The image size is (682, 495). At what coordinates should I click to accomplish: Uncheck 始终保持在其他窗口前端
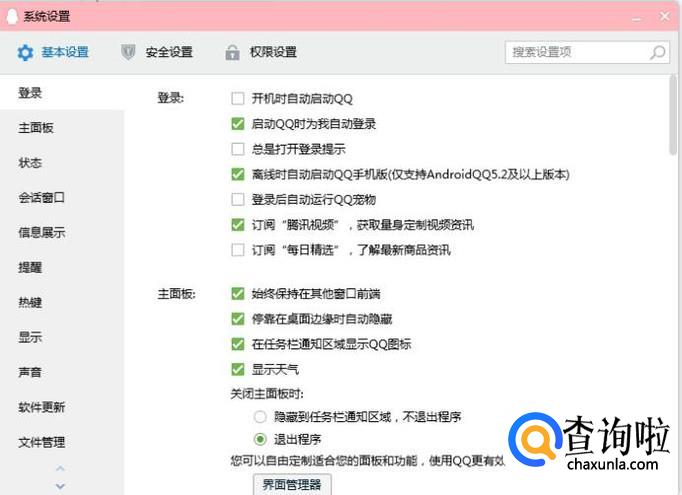[x=238, y=294]
